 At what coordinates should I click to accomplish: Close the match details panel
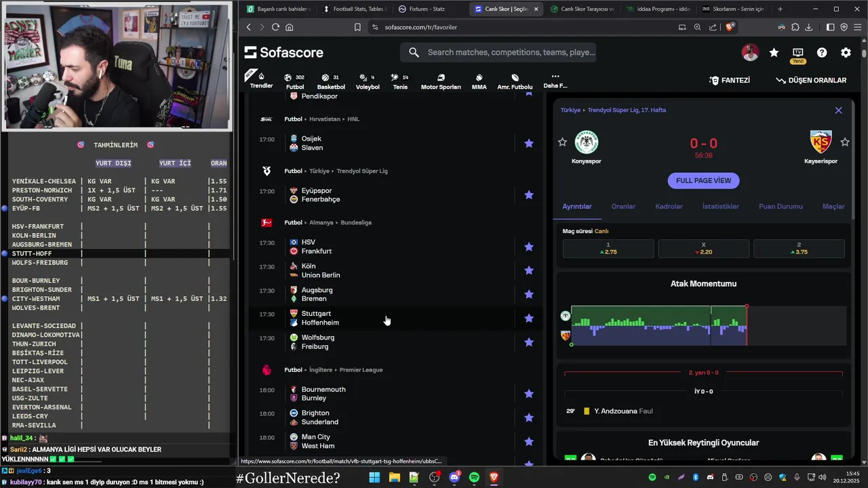tap(839, 110)
